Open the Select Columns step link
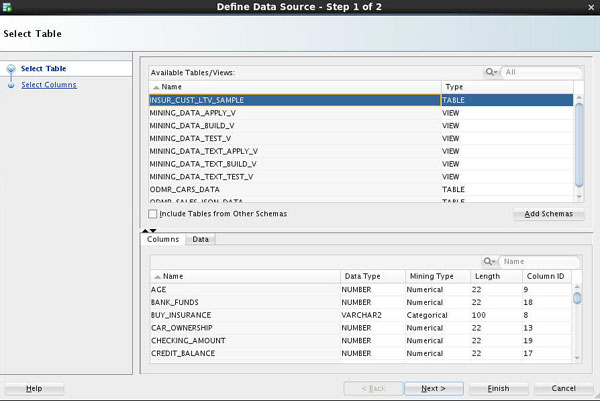The width and height of the screenshot is (600, 401). pyautogui.click(x=49, y=85)
